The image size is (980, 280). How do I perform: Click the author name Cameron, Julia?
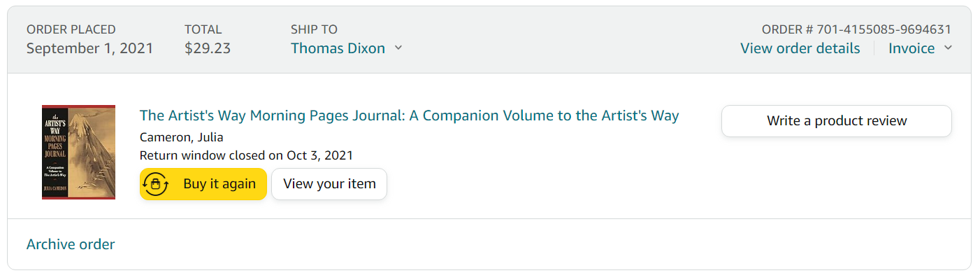(x=182, y=137)
